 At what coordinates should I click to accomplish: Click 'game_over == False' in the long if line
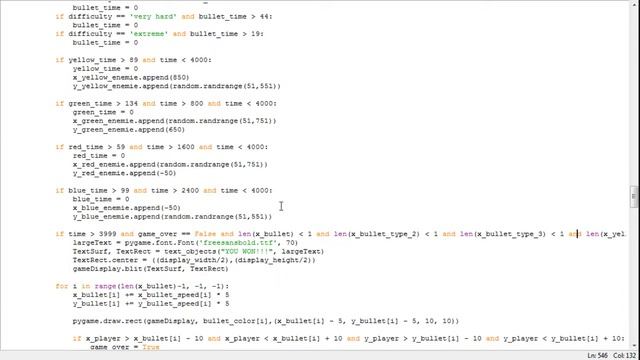(x=177, y=234)
